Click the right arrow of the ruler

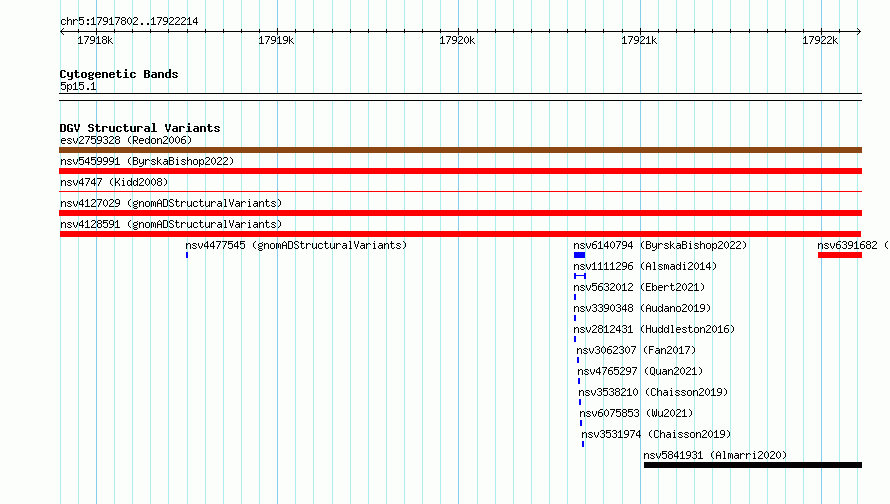pyautogui.click(x=859, y=31)
